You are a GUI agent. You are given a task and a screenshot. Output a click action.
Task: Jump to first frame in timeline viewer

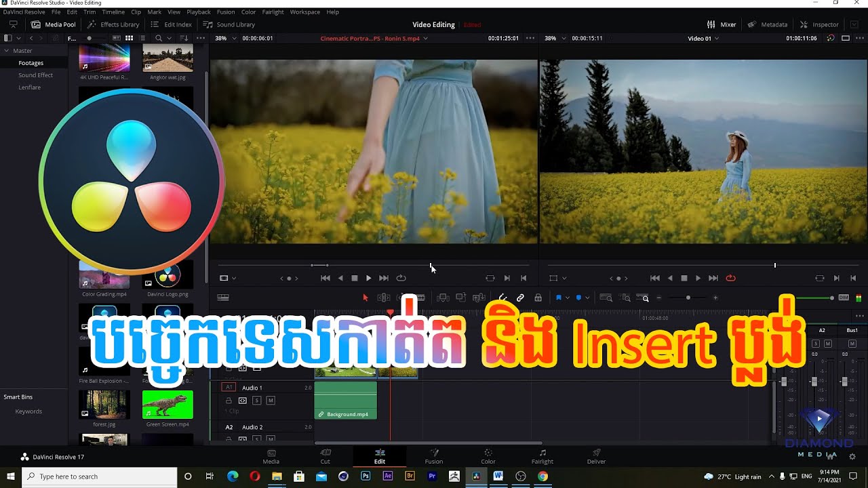[654, 278]
